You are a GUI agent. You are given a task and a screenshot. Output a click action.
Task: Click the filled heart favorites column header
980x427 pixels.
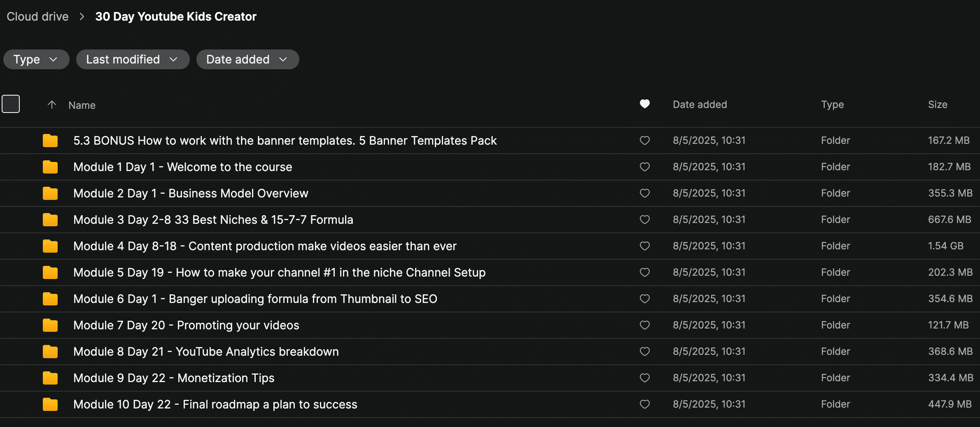(x=644, y=104)
